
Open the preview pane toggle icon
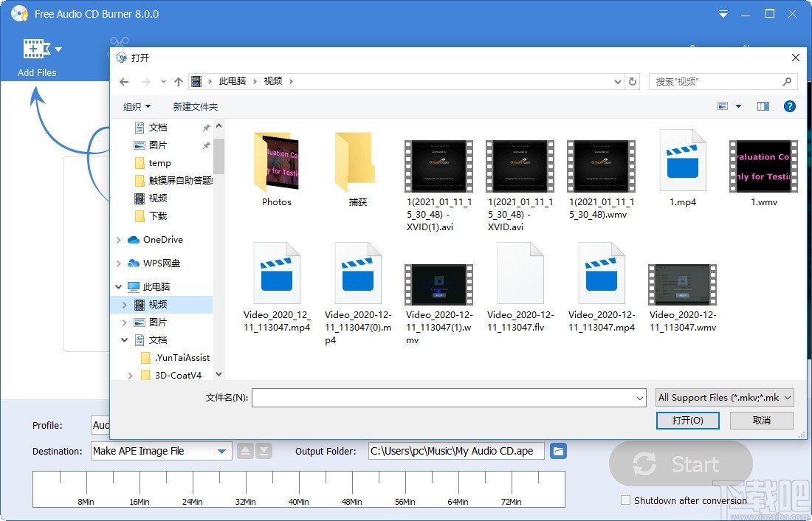point(763,106)
